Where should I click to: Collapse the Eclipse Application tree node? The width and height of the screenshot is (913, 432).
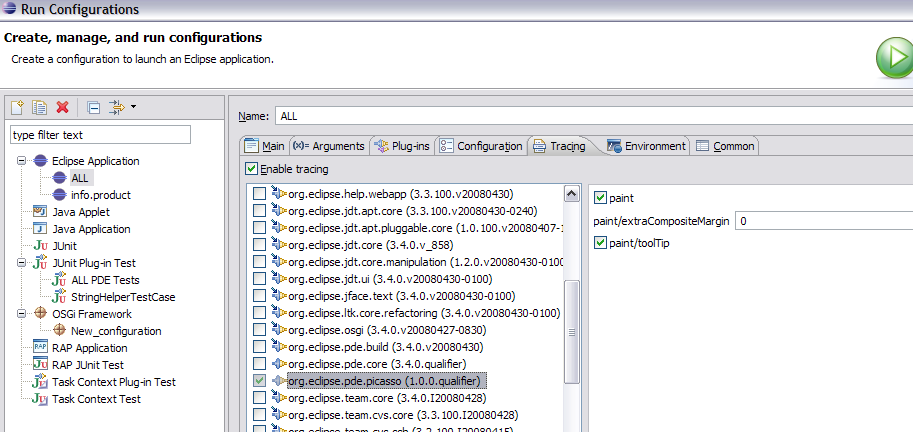pyautogui.click(x=22, y=161)
